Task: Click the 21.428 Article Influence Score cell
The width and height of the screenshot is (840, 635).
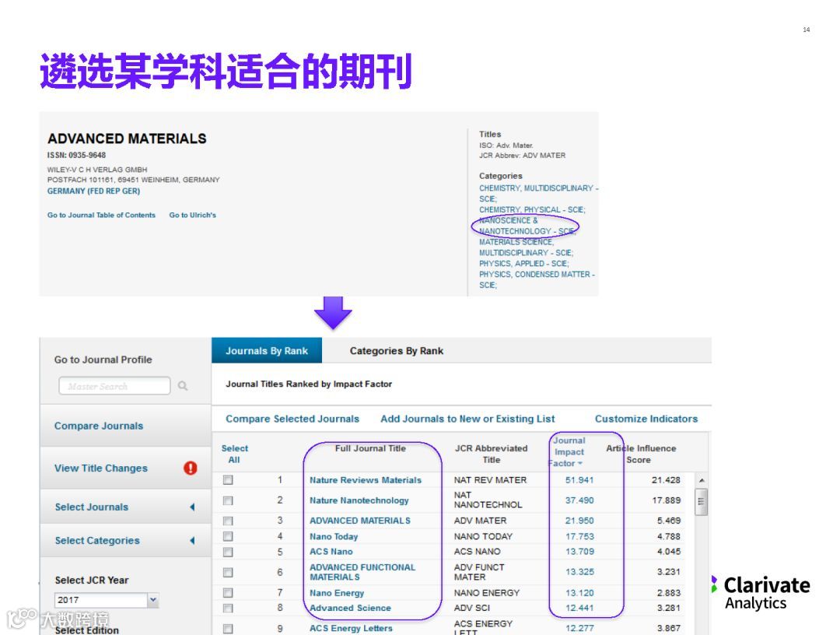Action: click(x=665, y=480)
